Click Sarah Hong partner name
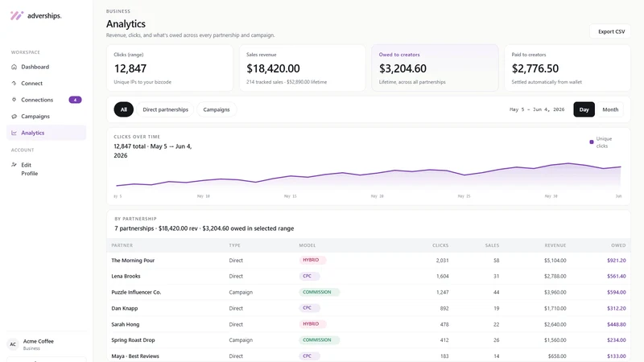 (x=126, y=324)
